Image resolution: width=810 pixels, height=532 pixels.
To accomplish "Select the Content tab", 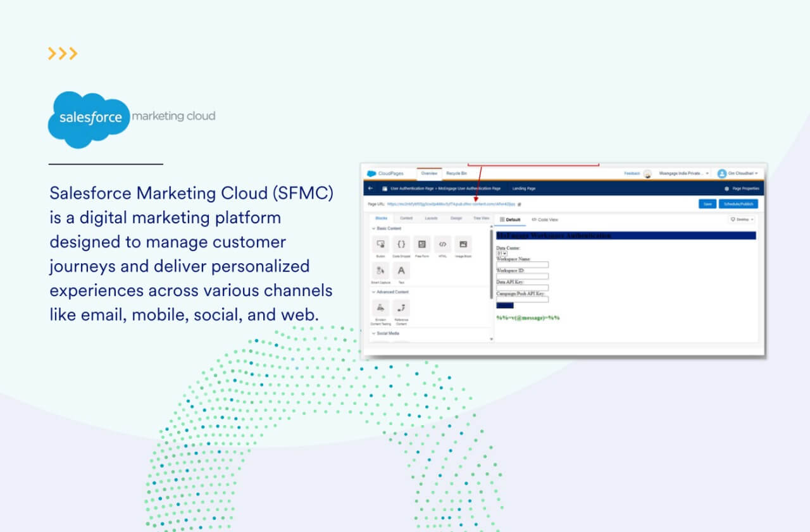I will pos(406,218).
